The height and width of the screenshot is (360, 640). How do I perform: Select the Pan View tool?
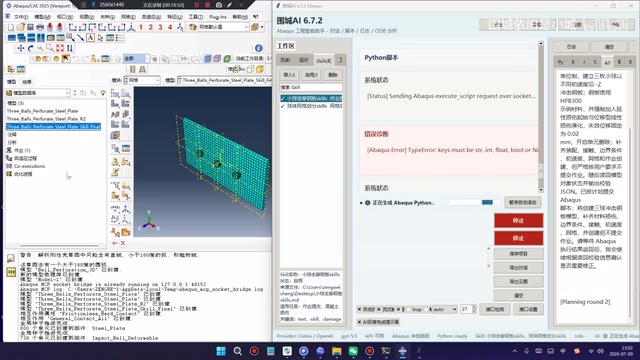[21, 48]
